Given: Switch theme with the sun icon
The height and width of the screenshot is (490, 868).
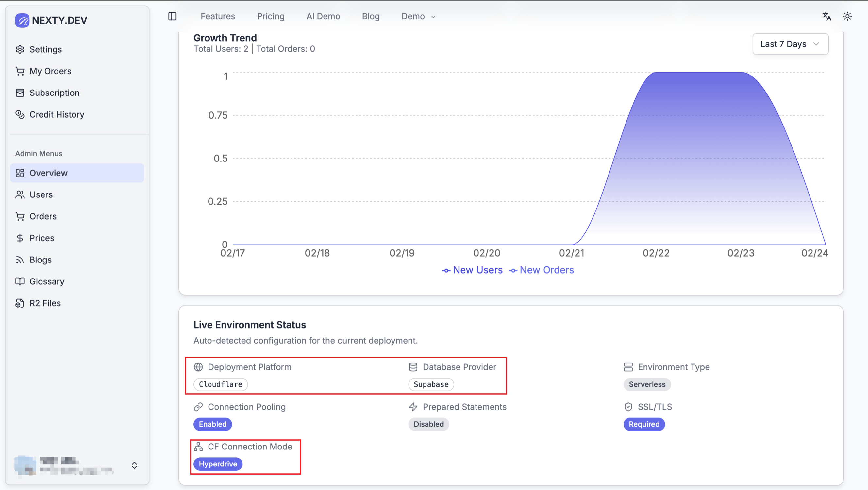Looking at the screenshot, I should tap(847, 16).
